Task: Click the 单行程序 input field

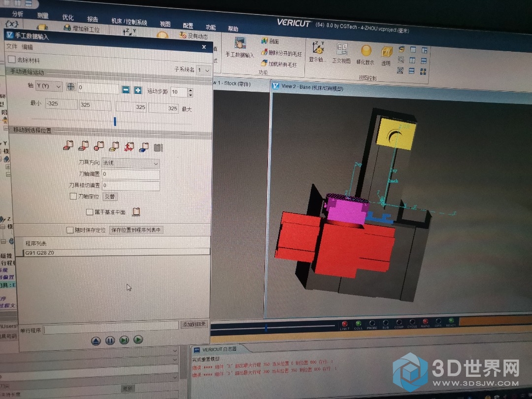Action: point(111,329)
